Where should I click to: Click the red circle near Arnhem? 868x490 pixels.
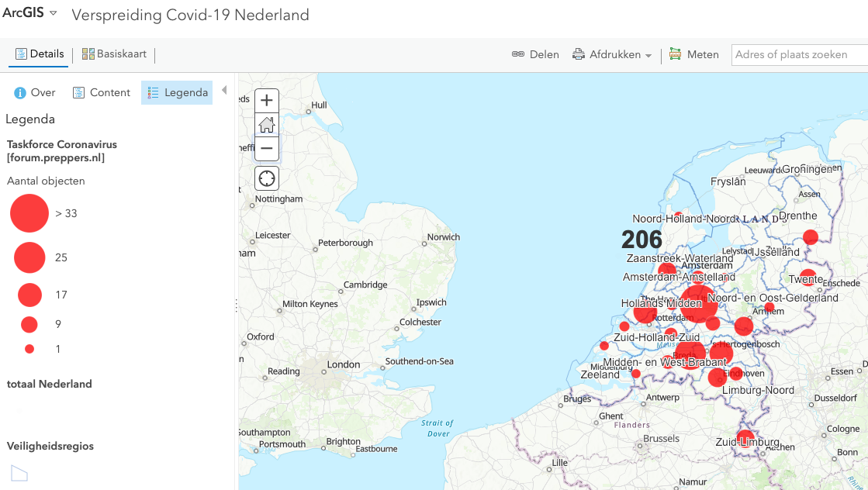click(769, 308)
